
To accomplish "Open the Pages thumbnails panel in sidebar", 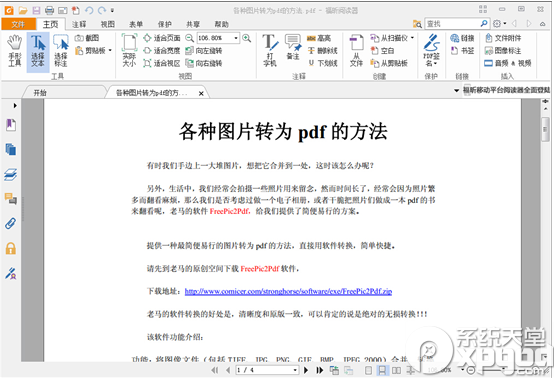I will tap(11, 149).
